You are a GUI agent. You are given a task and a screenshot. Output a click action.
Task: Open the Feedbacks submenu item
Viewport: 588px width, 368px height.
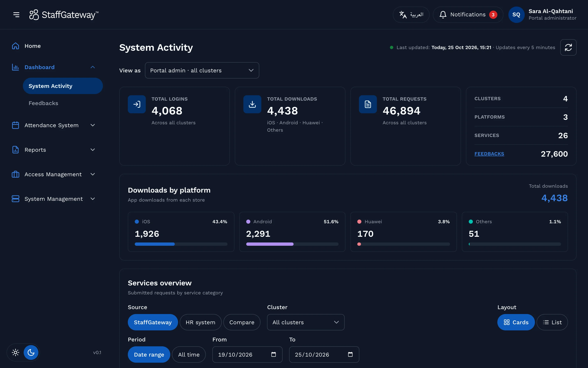point(43,103)
